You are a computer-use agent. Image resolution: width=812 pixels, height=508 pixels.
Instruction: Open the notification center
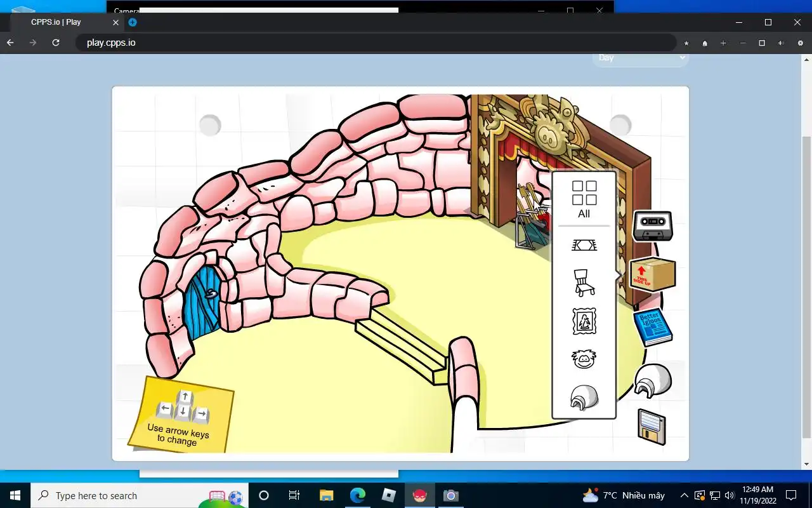coord(790,495)
